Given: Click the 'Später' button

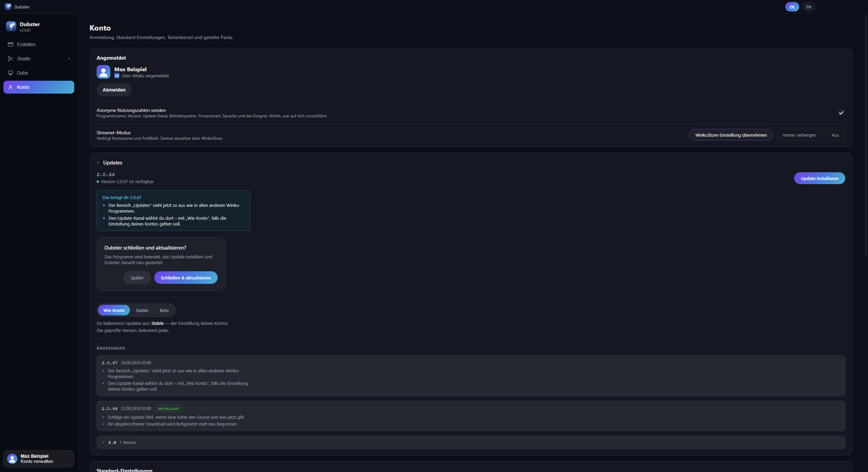Looking at the screenshot, I should pos(137,278).
